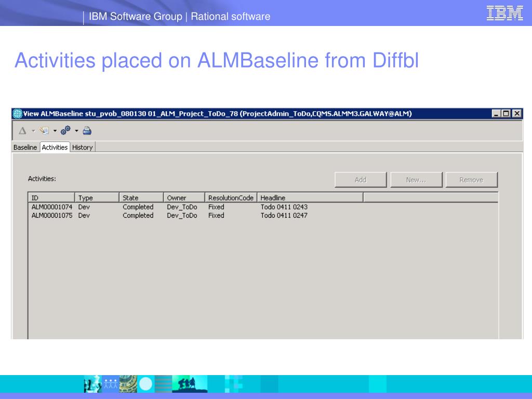Switch to the Baseline tab
This screenshot has height=399, width=532.
[x=25, y=147]
